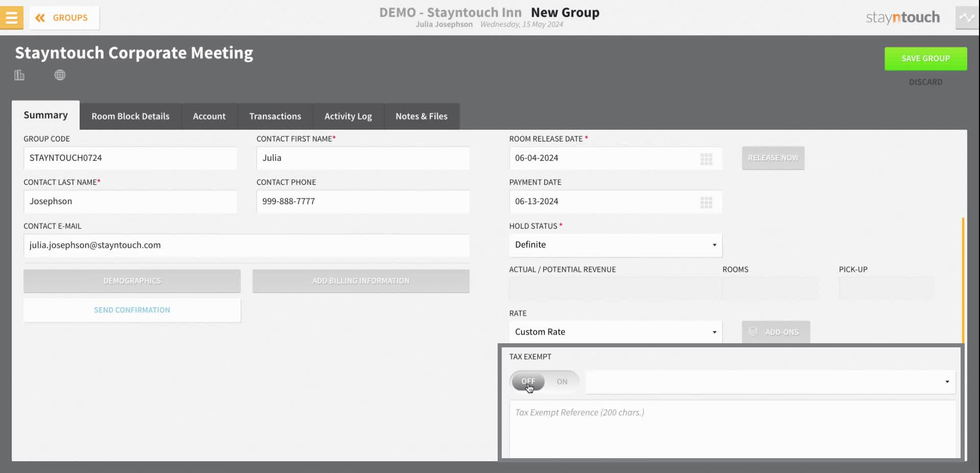Click the Actual / Potential Revenue box
Screen dimensions: 980x473
click(x=616, y=289)
